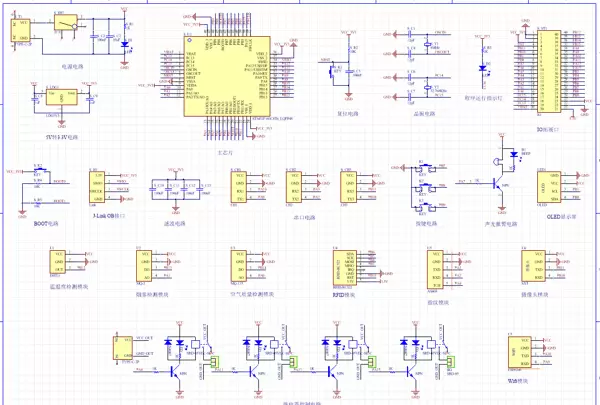Click the temperature humidity sensor module block
The width and height of the screenshot is (600, 405).
tap(59, 263)
